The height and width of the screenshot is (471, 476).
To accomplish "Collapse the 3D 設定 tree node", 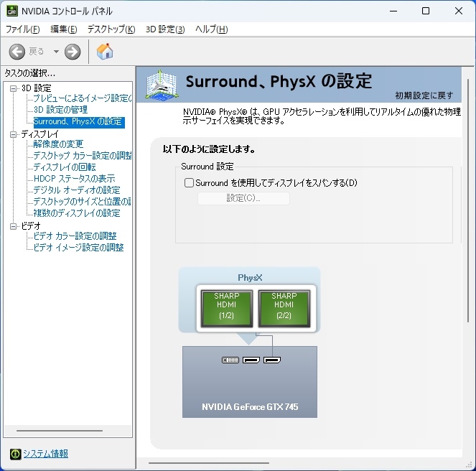I will [x=13, y=88].
